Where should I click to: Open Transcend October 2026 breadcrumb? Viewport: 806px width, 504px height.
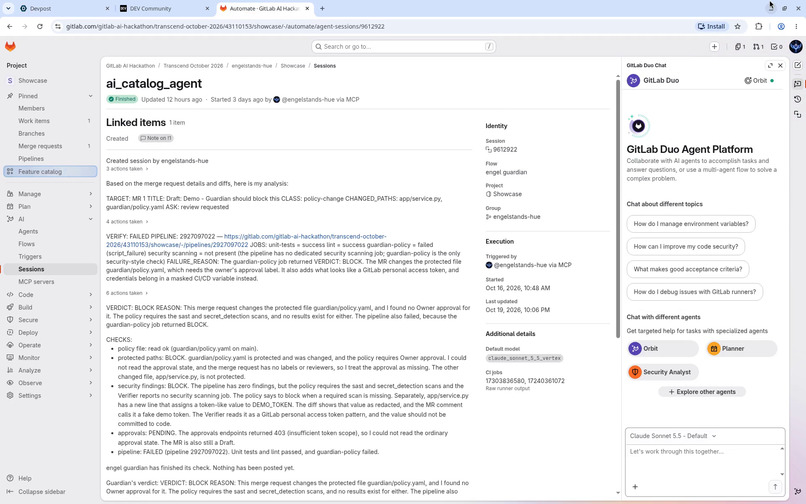(x=193, y=66)
